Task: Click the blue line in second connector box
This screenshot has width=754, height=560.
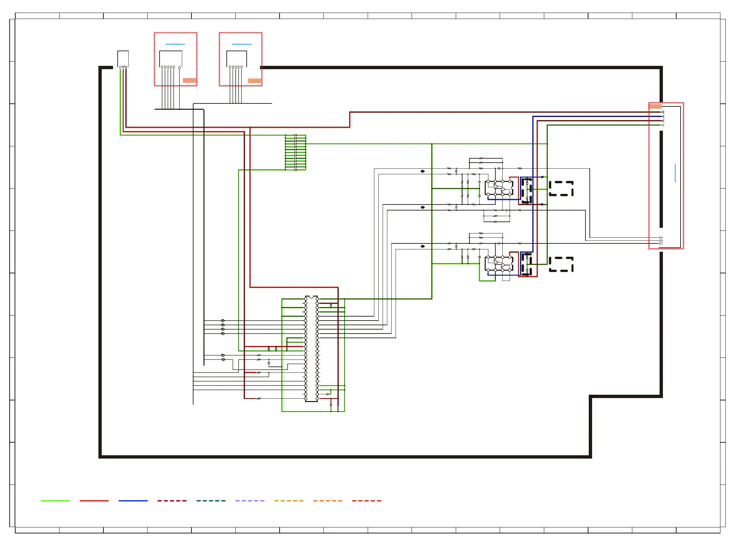Action: click(x=242, y=44)
